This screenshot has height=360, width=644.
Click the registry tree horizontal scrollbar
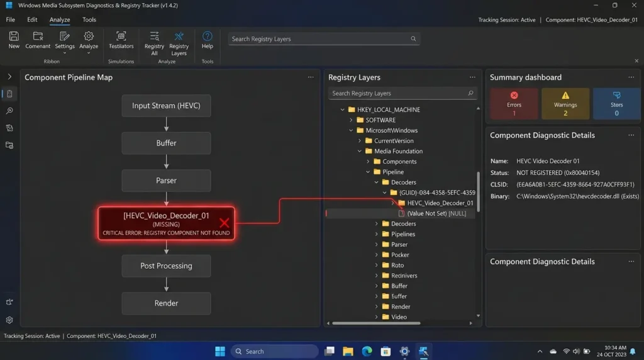coord(376,323)
